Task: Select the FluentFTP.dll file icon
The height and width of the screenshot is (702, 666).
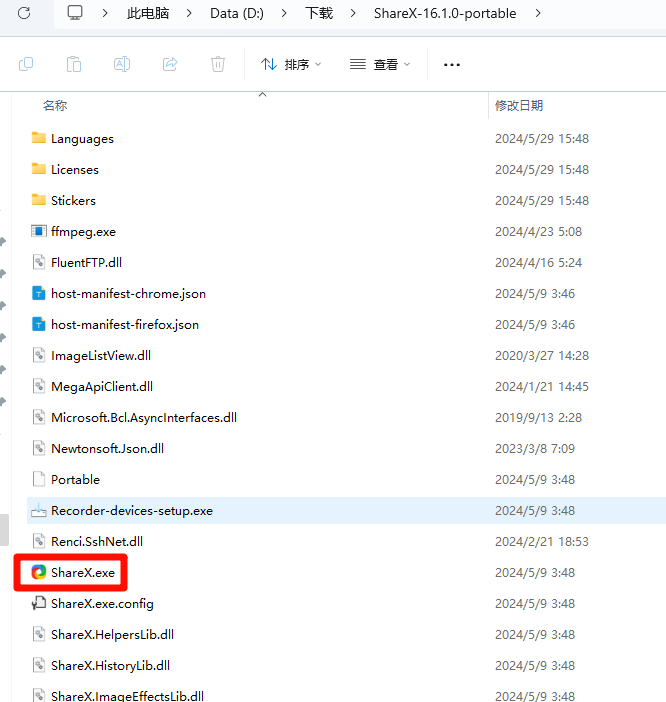Action: pyautogui.click(x=39, y=262)
